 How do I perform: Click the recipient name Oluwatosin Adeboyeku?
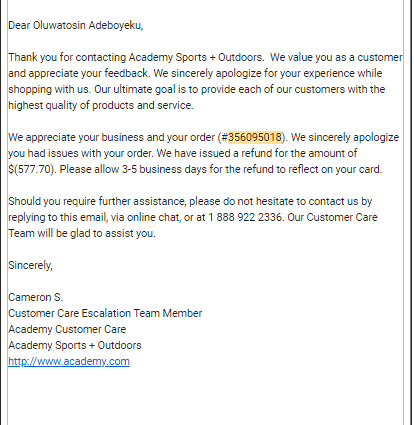tap(87, 25)
